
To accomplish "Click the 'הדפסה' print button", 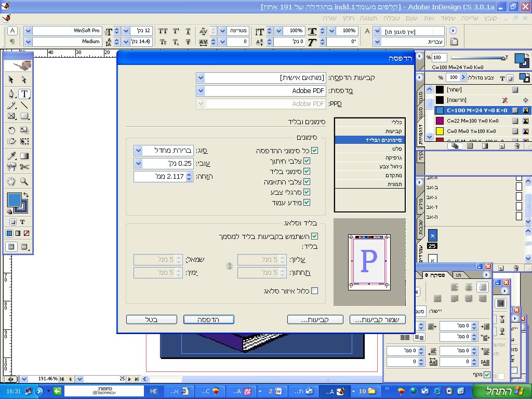I will [x=208, y=320].
